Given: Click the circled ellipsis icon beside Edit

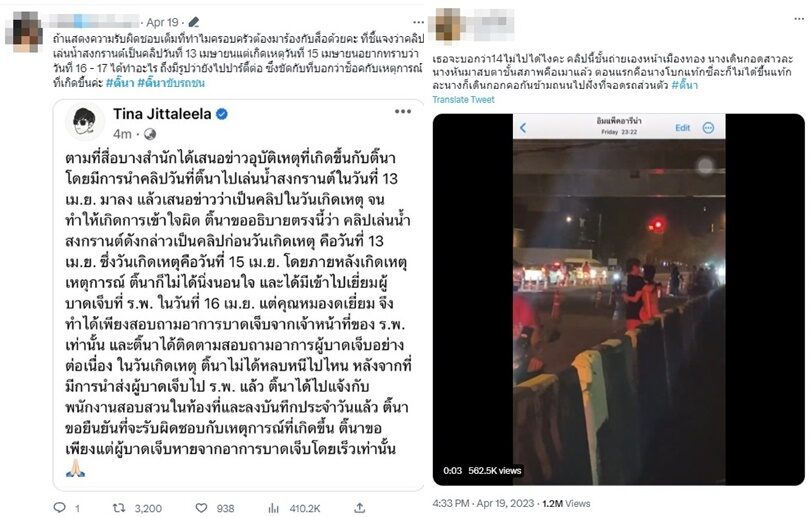Looking at the screenshot, I should [708, 127].
